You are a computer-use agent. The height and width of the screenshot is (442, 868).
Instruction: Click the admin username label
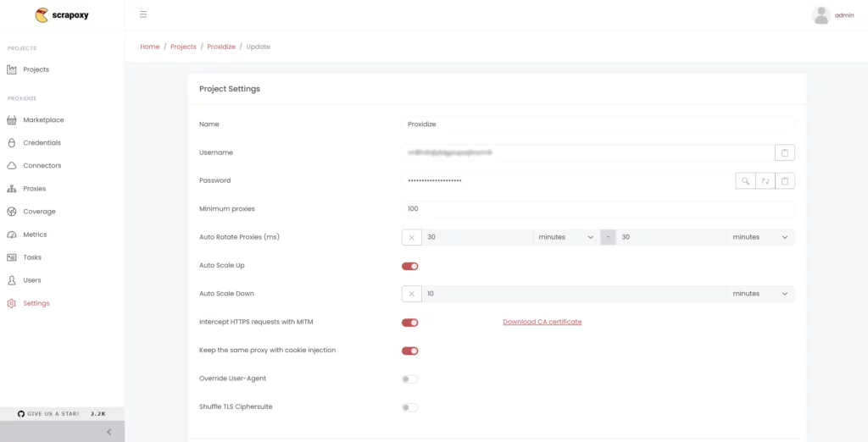(844, 15)
